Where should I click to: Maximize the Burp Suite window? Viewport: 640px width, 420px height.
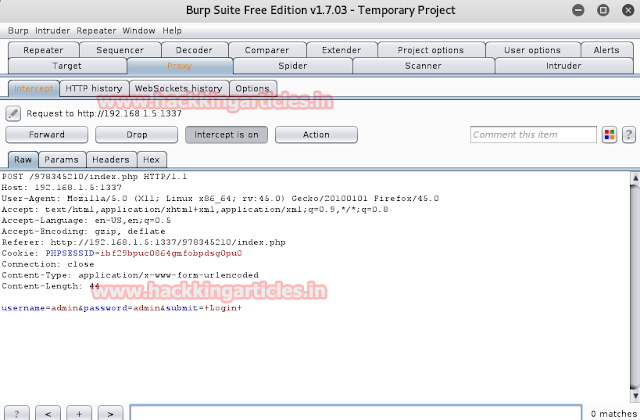[603, 10]
